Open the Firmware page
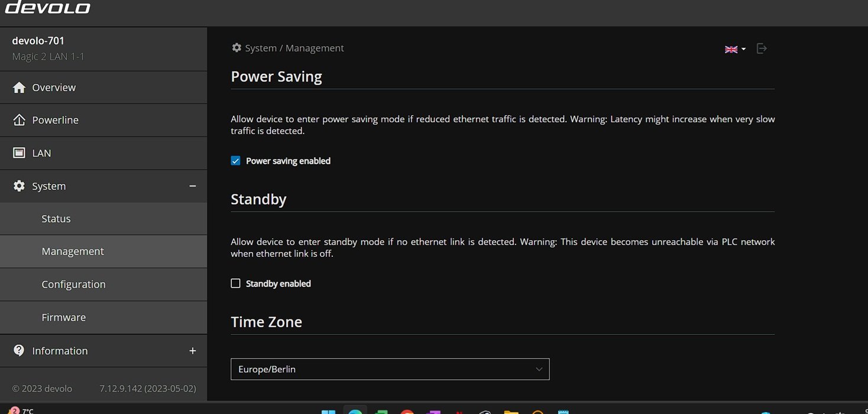Image resolution: width=868 pixels, height=414 pixels. (63, 317)
